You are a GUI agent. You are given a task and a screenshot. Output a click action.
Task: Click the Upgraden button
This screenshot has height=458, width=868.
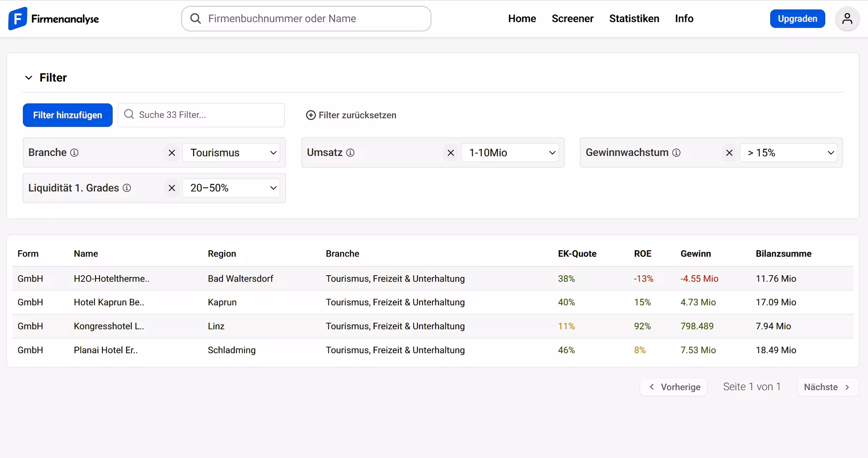797,18
